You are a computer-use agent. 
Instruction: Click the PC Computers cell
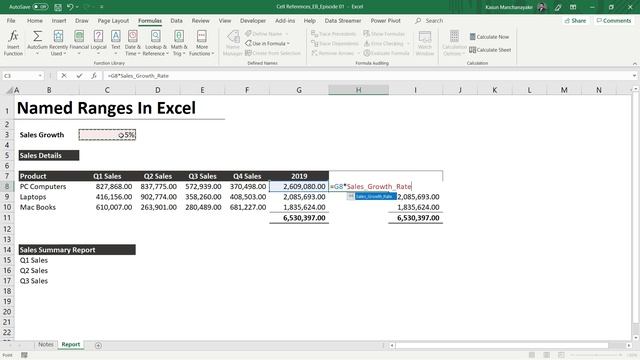coord(49,187)
